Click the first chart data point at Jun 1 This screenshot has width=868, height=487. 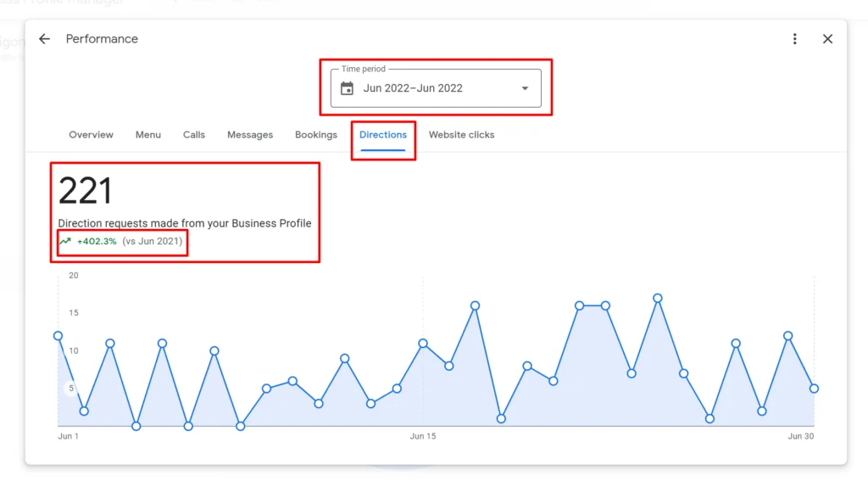(x=58, y=335)
